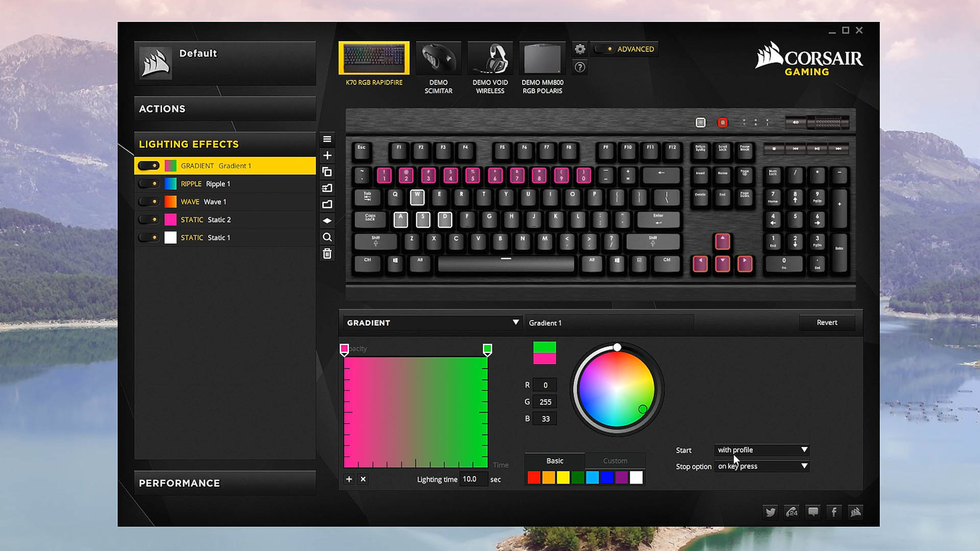Switch to the Basic color tab
This screenshot has height=551, width=980.
[555, 461]
